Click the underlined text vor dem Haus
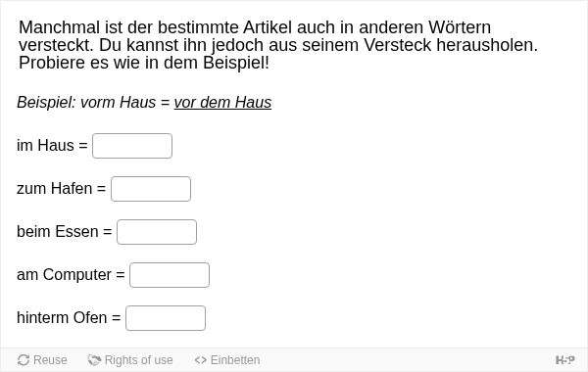This screenshot has height=372, width=588. click(222, 102)
